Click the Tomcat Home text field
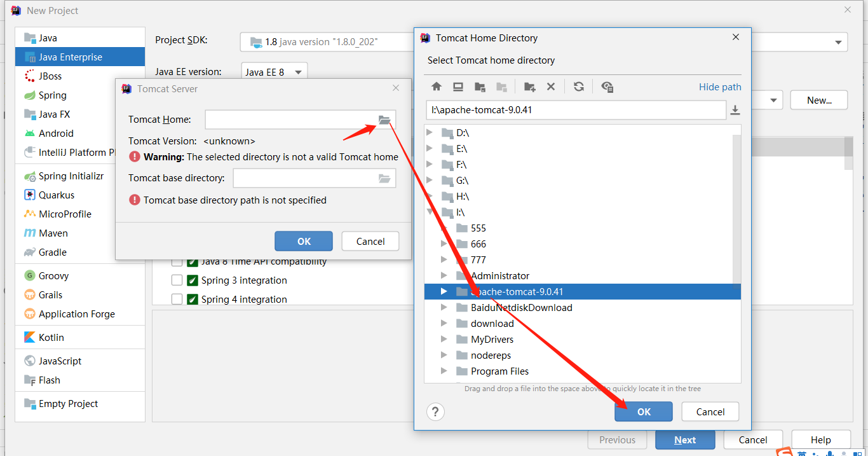 click(x=291, y=120)
